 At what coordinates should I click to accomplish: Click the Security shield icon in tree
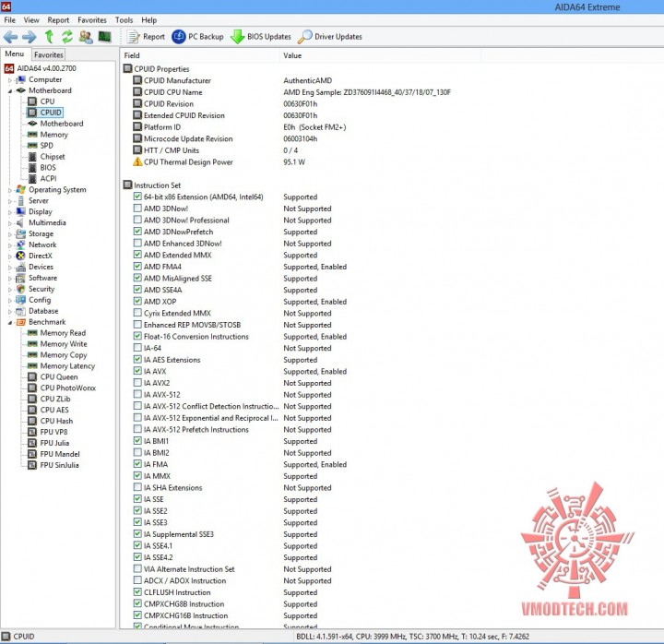coord(20,289)
